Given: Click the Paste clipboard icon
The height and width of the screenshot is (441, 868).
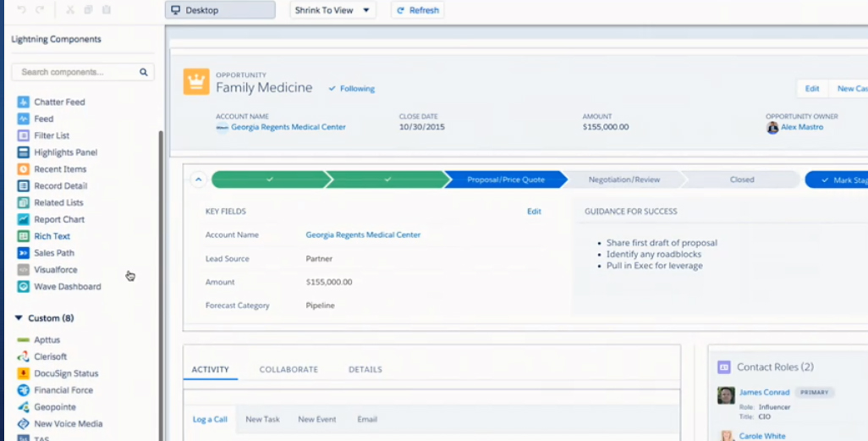Looking at the screenshot, I should 107,10.
